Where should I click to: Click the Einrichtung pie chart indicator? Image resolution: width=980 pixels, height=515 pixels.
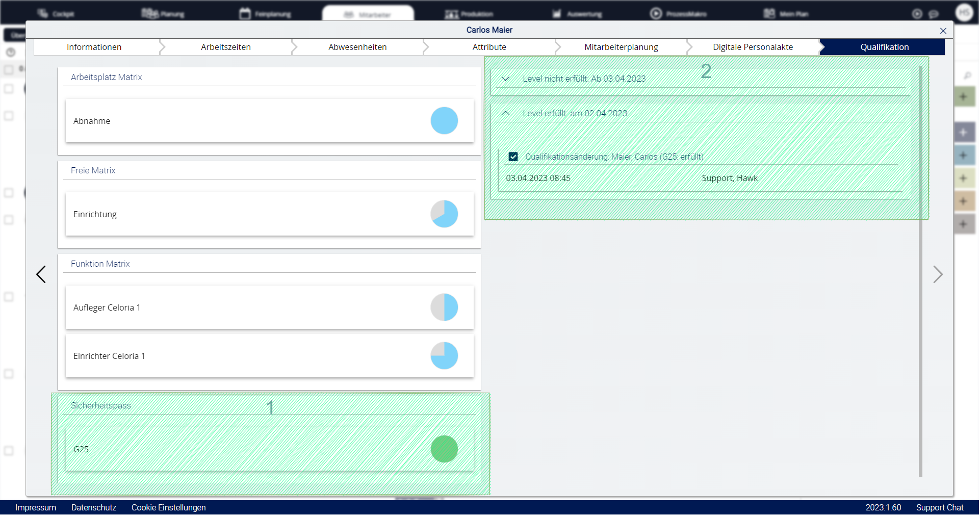pos(444,214)
